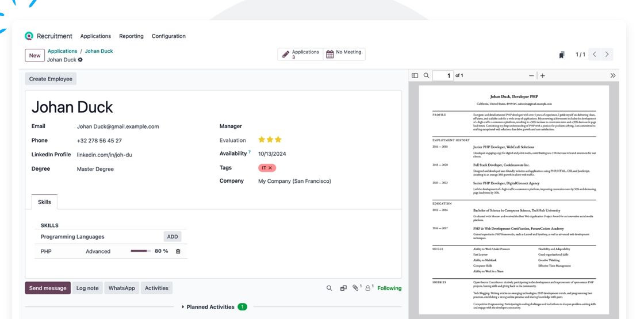The width and height of the screenshot is (644, 319).
Task: Click the resume PDF page preview
Action: click(514, 199)
